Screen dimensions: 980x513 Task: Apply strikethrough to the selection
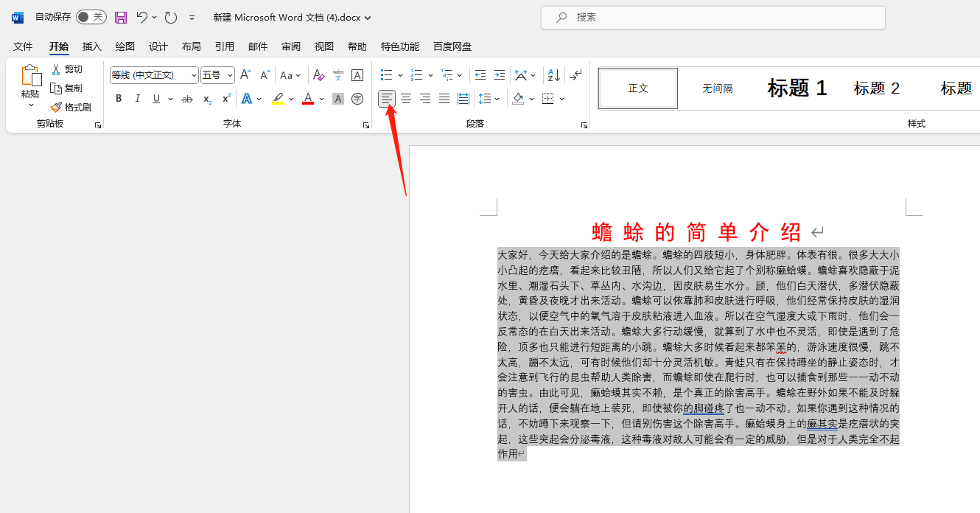tap(186, 98)
